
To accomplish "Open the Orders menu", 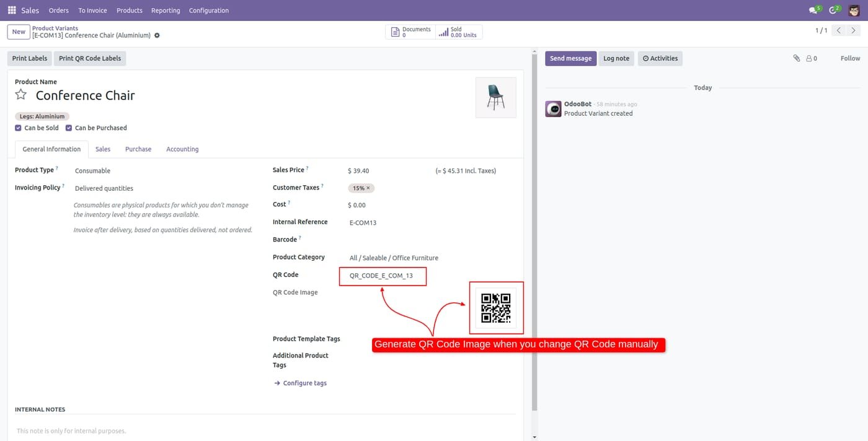I will (59, 11).
